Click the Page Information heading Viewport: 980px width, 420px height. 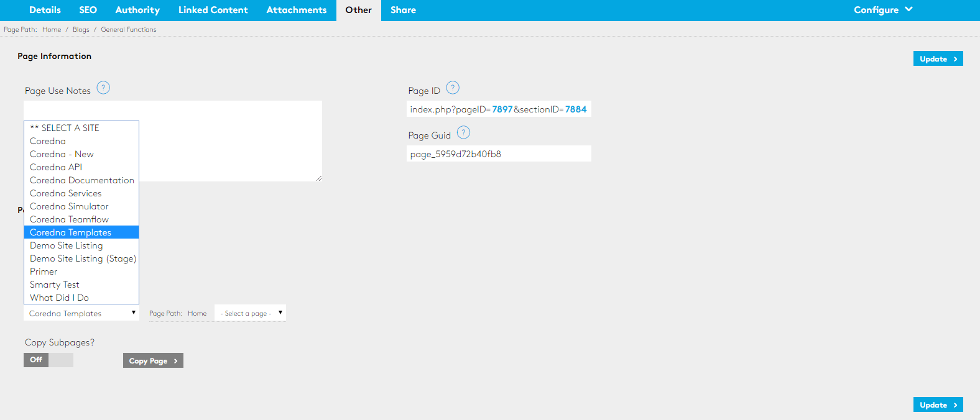click(x=54, y=56)
